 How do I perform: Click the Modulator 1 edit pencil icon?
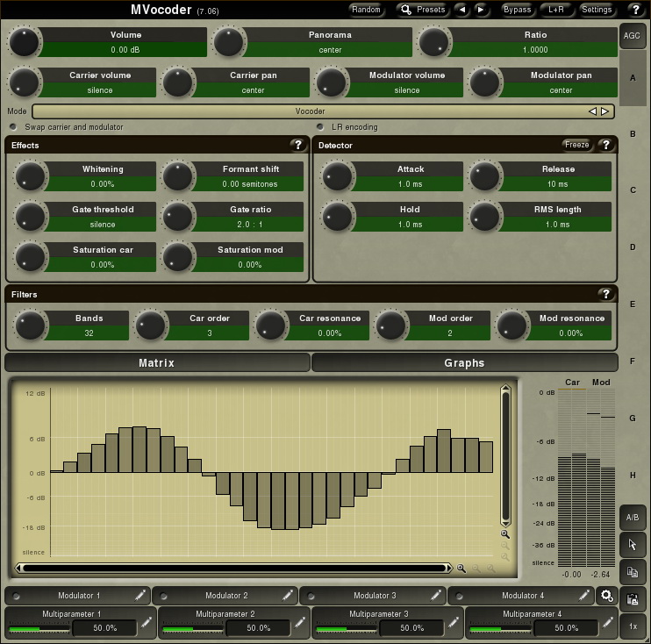pos(139,596)
